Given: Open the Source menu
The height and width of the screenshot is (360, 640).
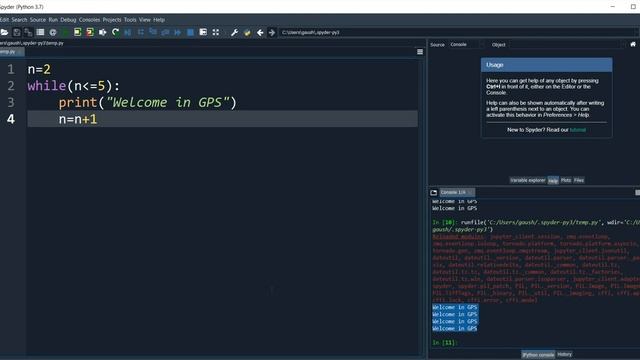Looking at the screenshot, I should tap(38, 20).
